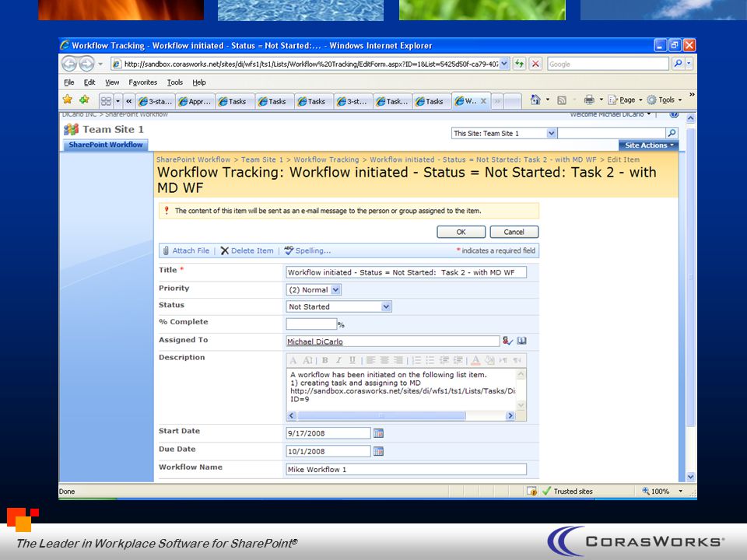Open the status bar zoom level dropdown arrow
The width and height of the screenshot is (747, 560).
(x=680, y=491)
